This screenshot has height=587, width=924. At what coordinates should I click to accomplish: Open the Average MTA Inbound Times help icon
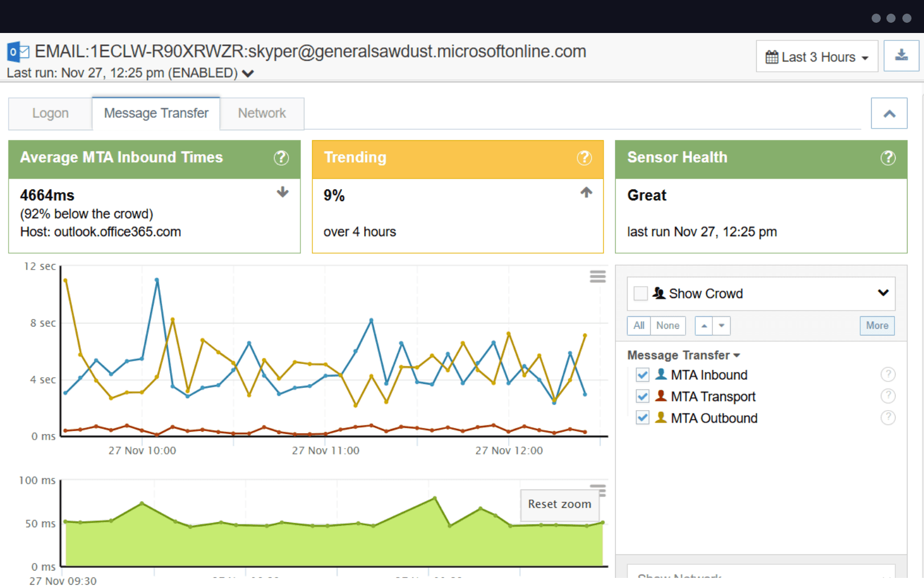282,158
